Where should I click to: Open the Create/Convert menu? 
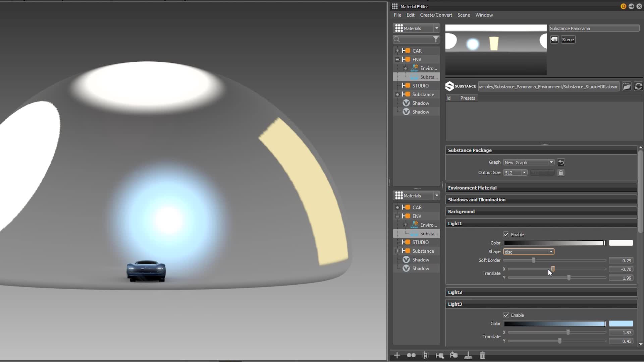coord(436,15)
